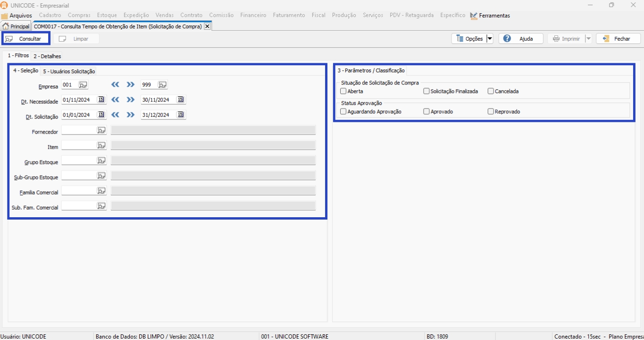The width and height of the screenshot is (644, 340).
Task: Check Solicitação Finalizada option
Action: 427,91
